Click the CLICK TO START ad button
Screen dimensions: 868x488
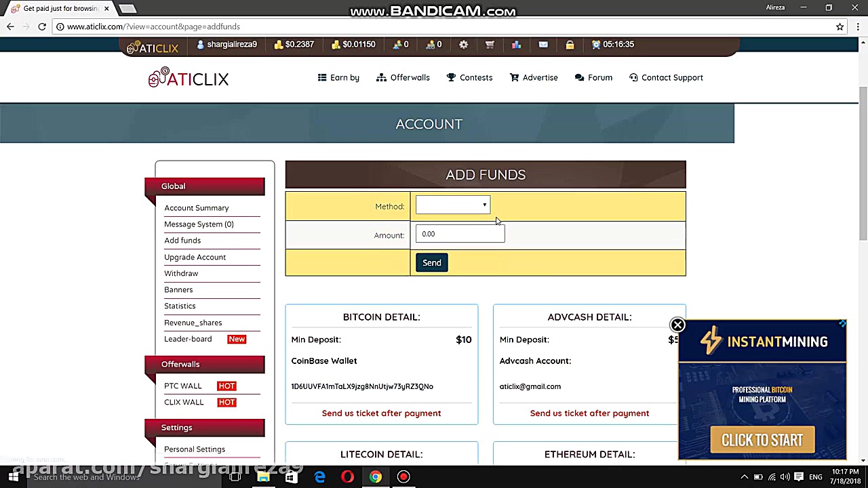pyautogui.click(x=762, y=441)
